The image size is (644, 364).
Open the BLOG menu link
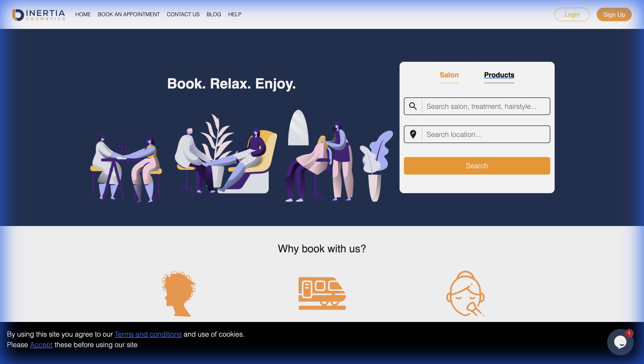[x=214, y=14]
